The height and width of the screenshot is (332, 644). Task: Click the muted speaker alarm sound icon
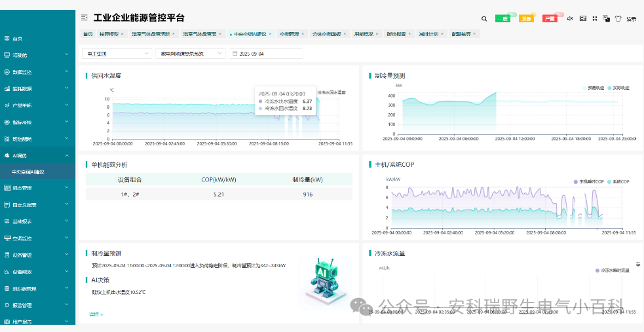(x=570, y=18)
